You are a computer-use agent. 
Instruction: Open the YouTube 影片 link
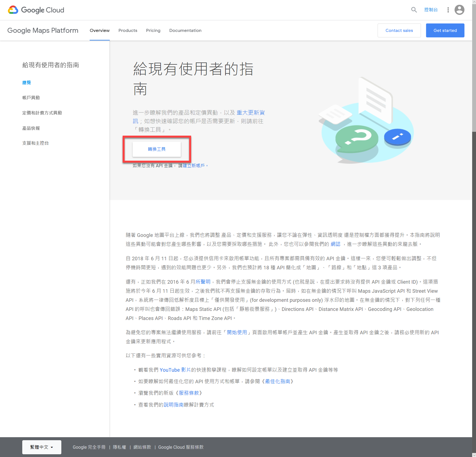point(175,370)
